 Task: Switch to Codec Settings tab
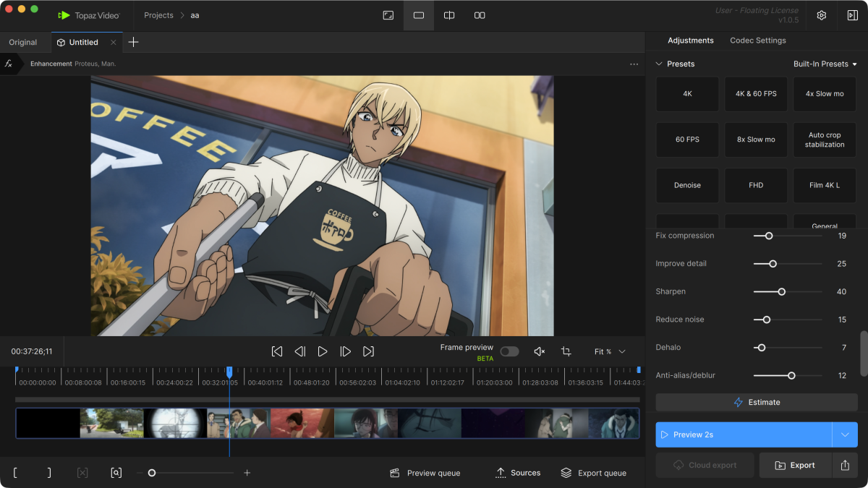tap(757, 40)
